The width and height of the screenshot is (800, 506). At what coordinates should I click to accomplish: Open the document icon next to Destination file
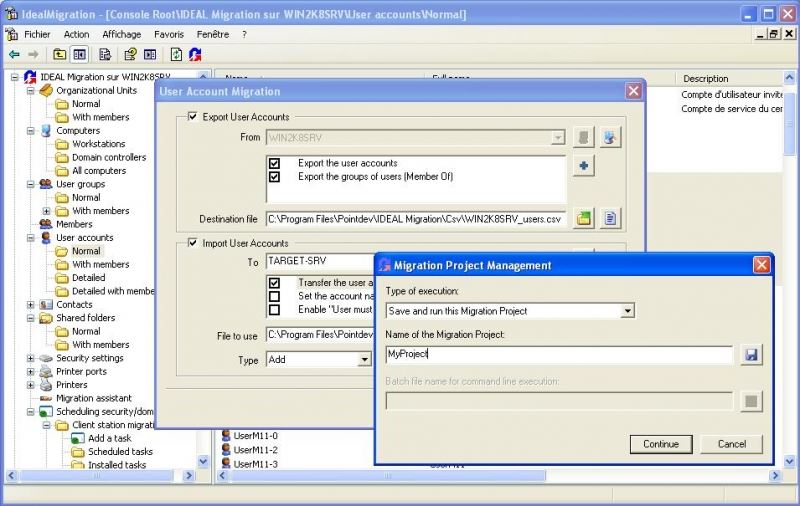[x=609, y=218]
